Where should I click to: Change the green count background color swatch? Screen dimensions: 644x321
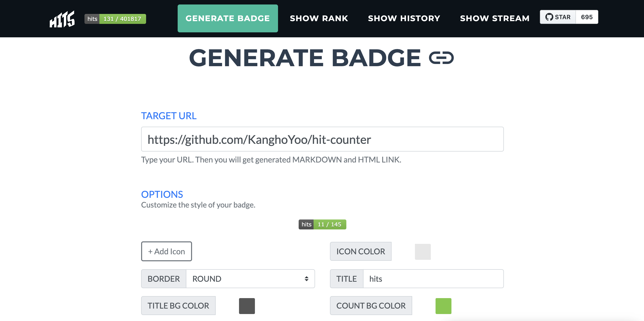tap(443, 306)
